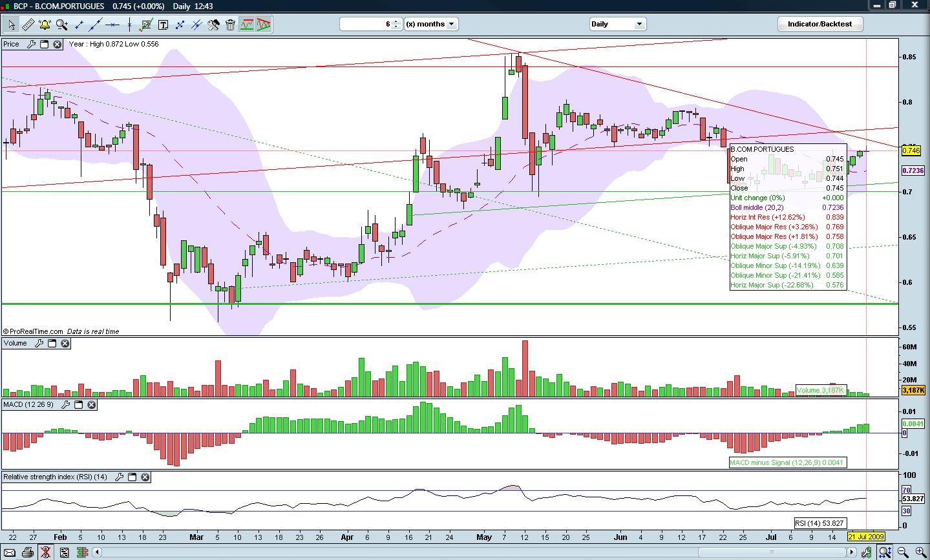The image size is (930, 560).
Task: Open the alert bell tool
Action: point(45,25)
